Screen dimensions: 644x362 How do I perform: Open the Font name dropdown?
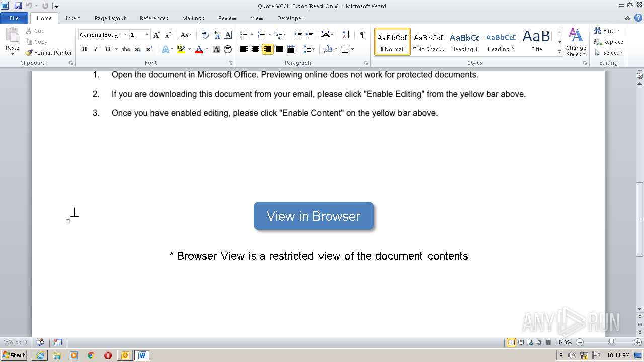click(126, 35)
